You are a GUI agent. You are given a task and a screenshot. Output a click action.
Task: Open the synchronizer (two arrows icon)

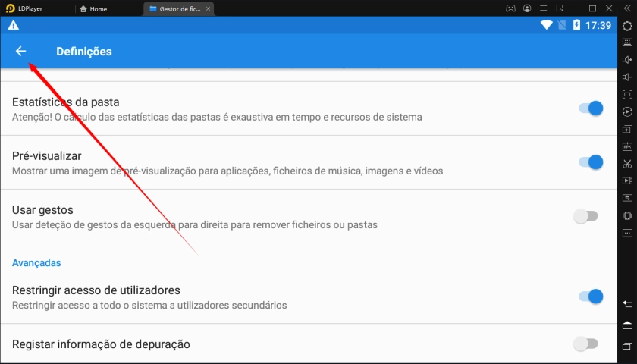(x=627, y=198)
